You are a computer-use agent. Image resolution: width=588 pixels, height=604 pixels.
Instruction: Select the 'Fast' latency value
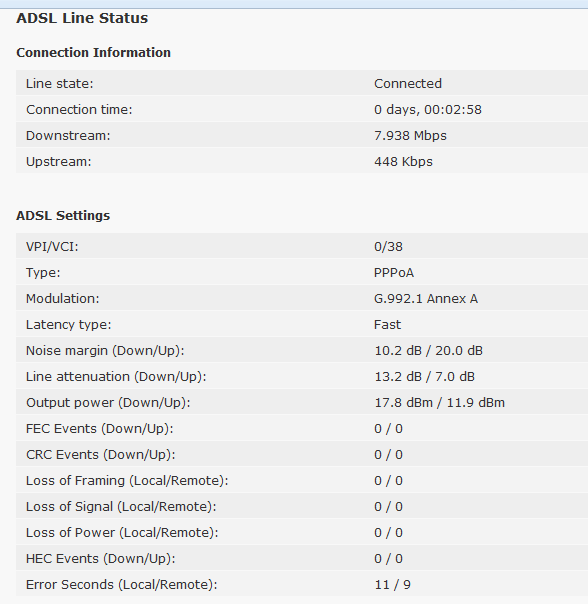[388, 325]
